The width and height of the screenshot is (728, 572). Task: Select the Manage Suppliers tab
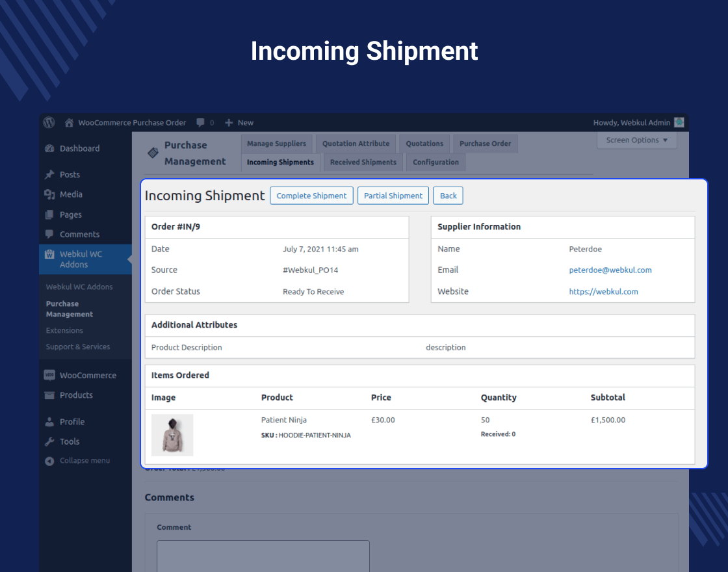coord(278,144)
